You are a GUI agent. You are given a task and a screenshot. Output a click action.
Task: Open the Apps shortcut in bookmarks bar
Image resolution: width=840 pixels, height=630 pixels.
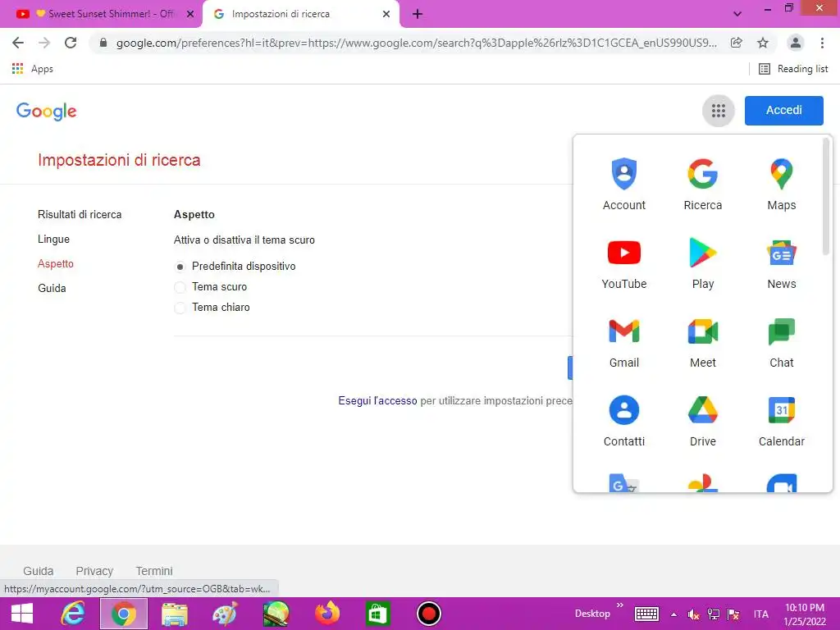point(32,69)
